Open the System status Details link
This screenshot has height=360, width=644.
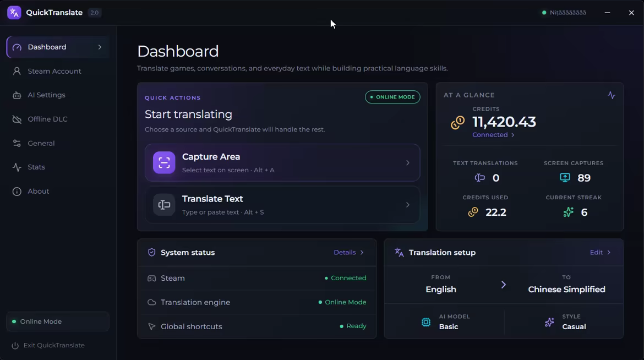click(349, 252)
